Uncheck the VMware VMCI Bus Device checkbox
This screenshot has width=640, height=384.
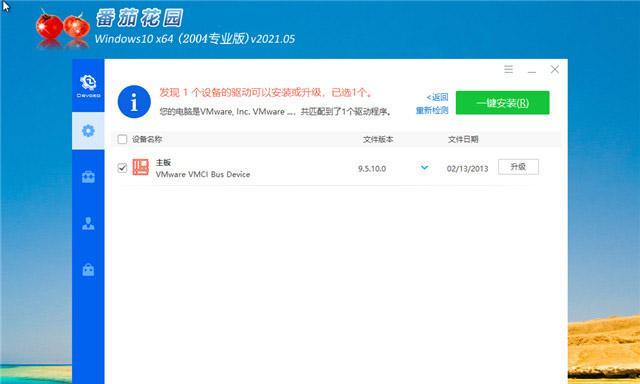point(122,168)
